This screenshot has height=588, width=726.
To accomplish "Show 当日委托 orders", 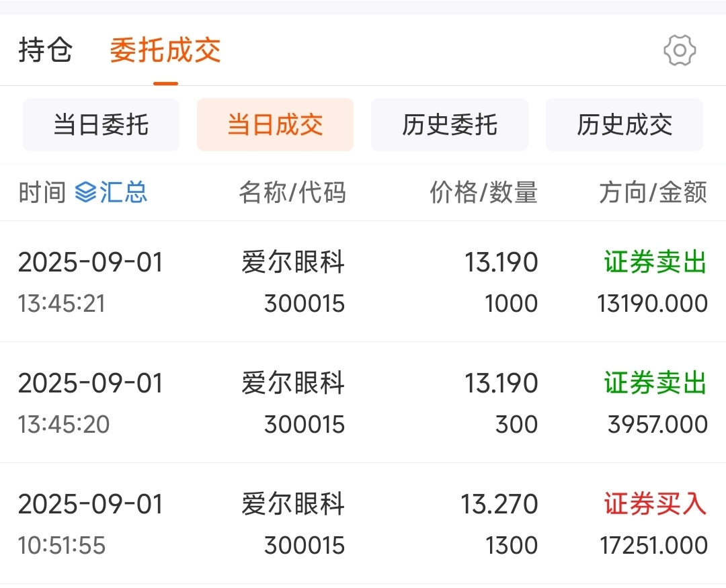I will [101, 124].
